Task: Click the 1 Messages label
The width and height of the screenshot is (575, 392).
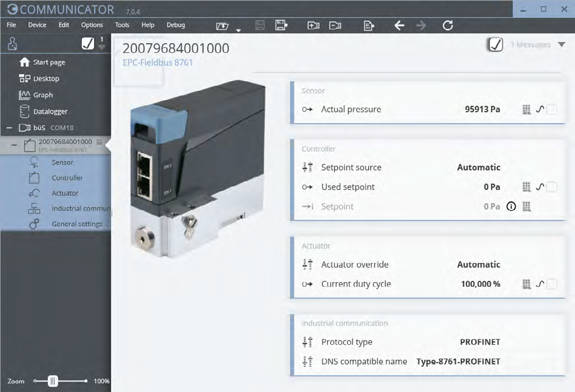Action: pyautogui.click(x=531, y=45)
